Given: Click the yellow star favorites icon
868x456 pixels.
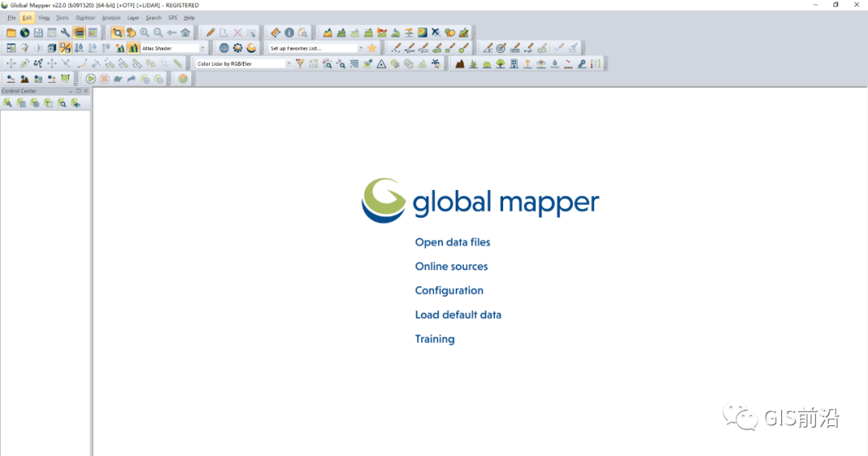Looking at the screenshot, I should tap(372, 48).
